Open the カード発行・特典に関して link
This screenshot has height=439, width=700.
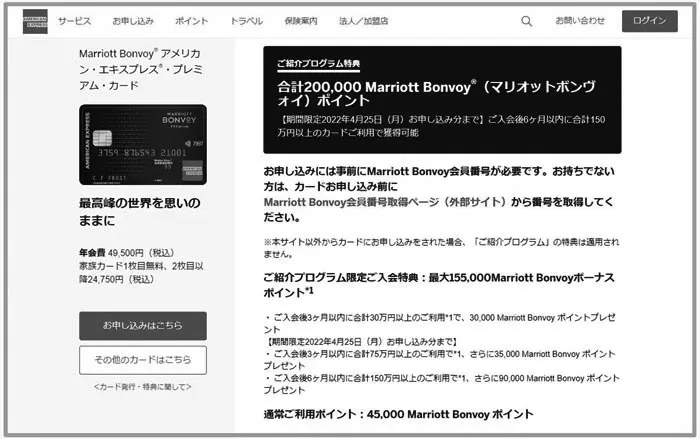tap(142, 387)
